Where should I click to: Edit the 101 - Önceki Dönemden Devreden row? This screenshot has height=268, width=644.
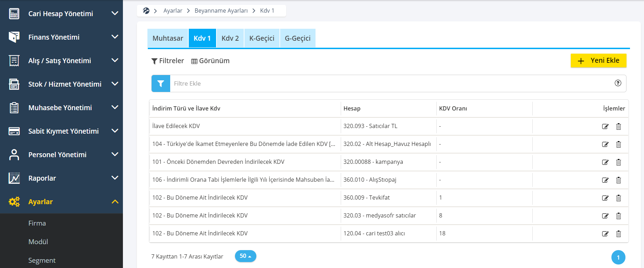pyautogui.click(x=605, y=162)
